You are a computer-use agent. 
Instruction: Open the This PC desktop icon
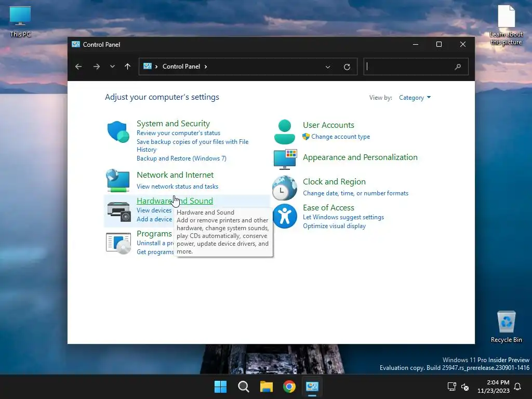point(20,21)
